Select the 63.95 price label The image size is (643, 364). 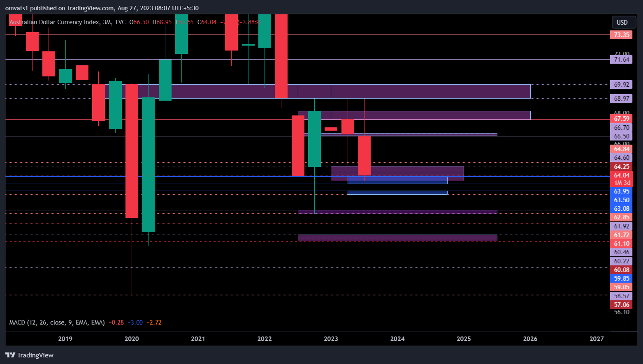click(x=621, y=191)
